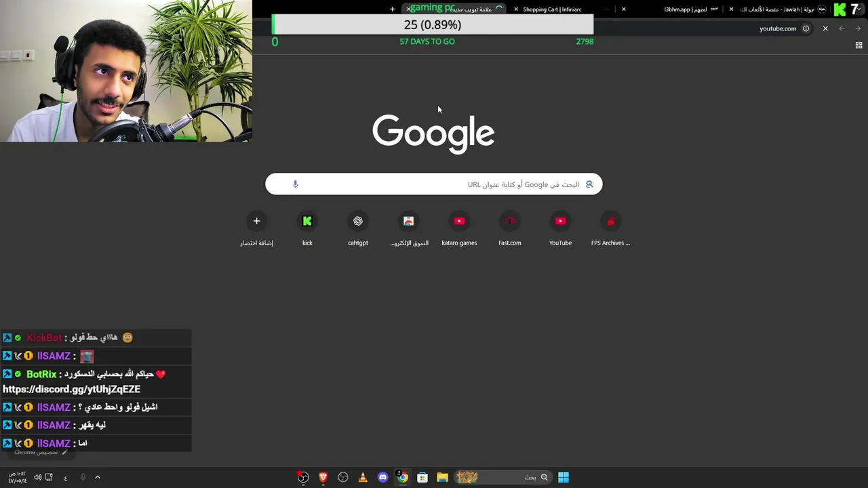Add a new shortcut with plus tile
The image size is (868, 488).
pyautogui.click(x=256, y=229)
